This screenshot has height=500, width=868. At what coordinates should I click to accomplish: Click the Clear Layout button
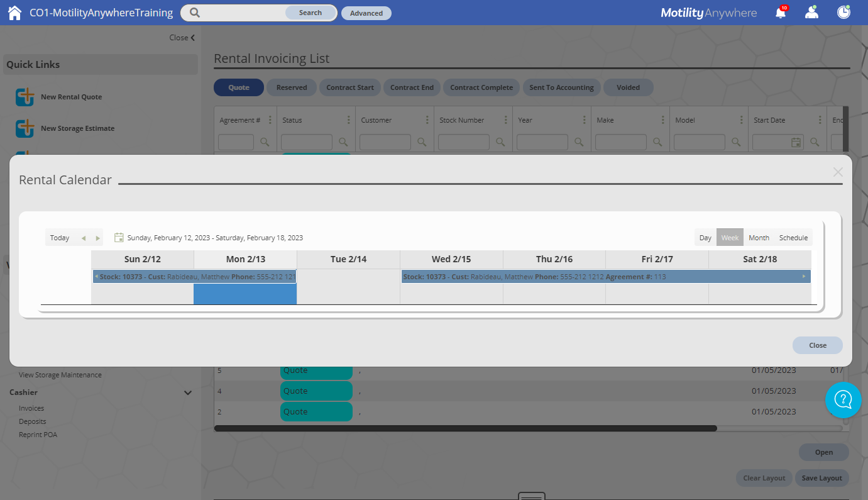[764, 478]
